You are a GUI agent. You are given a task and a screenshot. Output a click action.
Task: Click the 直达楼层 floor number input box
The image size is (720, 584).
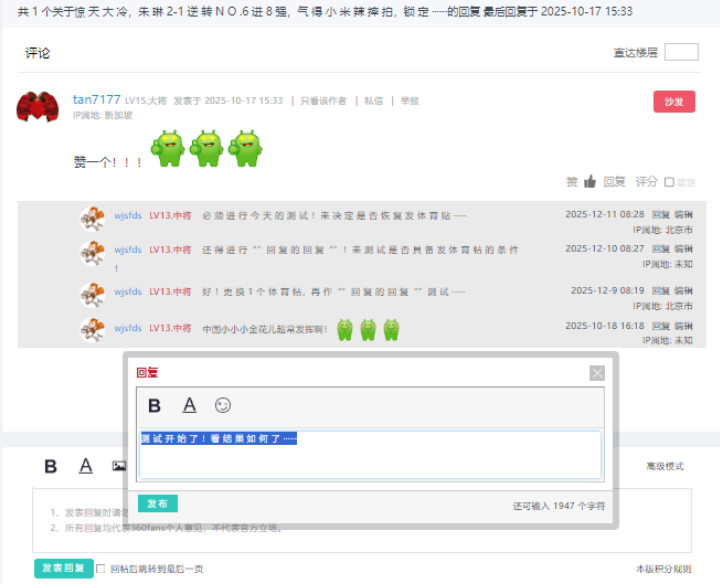click(x=681, y=52)
